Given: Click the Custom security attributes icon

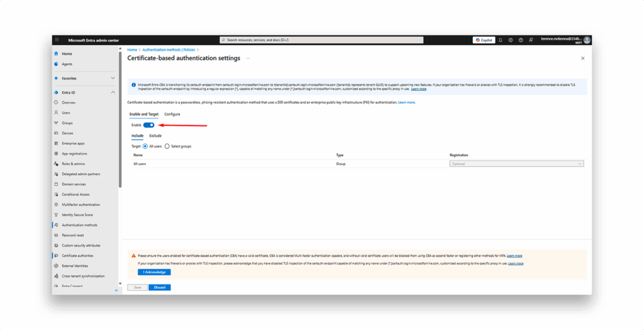Looking at the screenshot, I should (56, 245).
